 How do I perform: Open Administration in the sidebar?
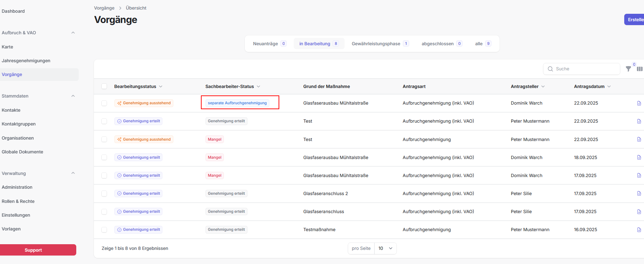click(x=17, y=187)
